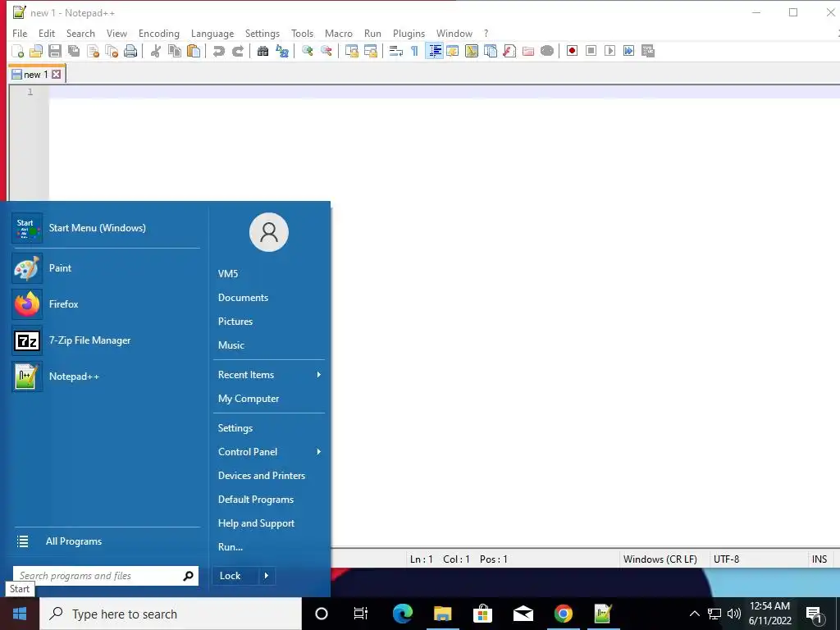The width and height of the screenshot is (840, 630).
Task: Click the Save All toolbar icon
Action: [73, 51]
